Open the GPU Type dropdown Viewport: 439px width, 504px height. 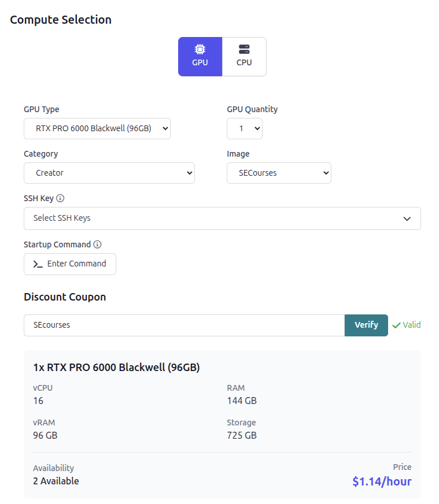coord(97,128)
